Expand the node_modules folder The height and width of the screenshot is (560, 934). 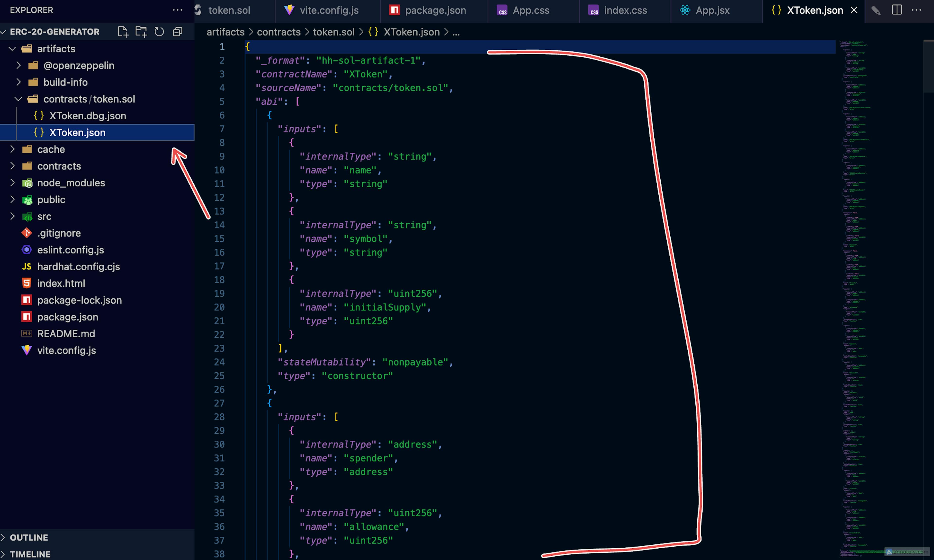[x=12, y=183]
